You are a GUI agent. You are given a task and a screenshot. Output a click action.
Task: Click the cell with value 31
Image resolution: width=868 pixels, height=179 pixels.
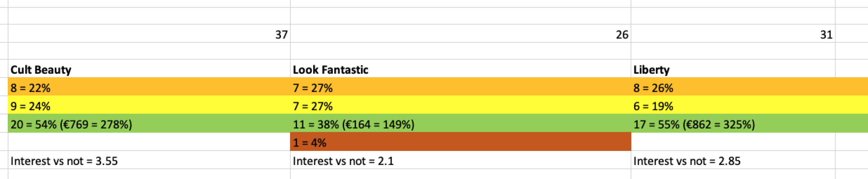733,34
